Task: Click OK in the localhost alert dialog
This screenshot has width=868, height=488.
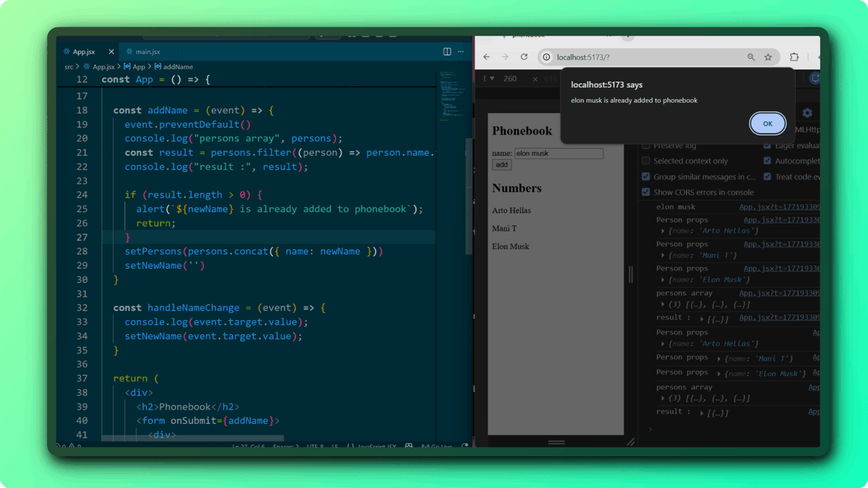Action: coord(767,124)
